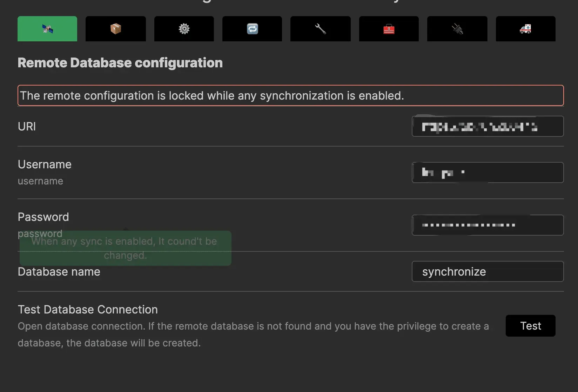Viewport: 578px width, 392px height.
Task: Open the satellite Remote Database tab
Action: [47, 29]
